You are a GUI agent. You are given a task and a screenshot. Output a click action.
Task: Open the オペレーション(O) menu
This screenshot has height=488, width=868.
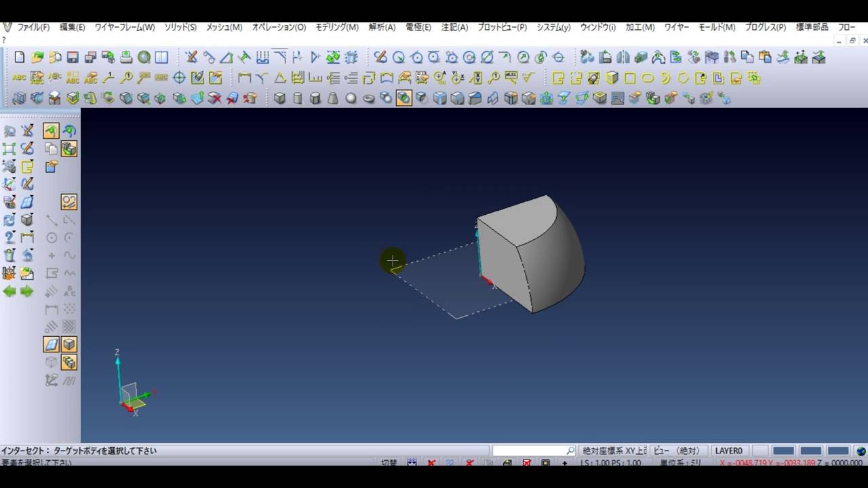pyautogui.click(x=279, y=27)
